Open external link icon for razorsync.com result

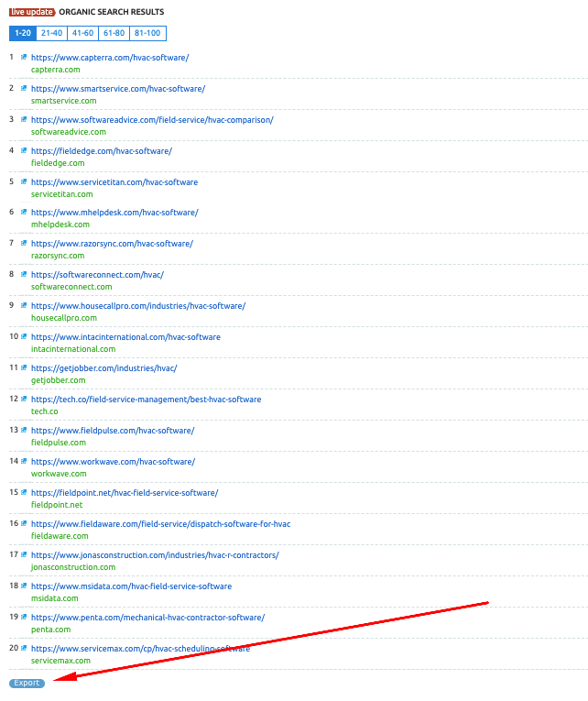pos(24,243)
